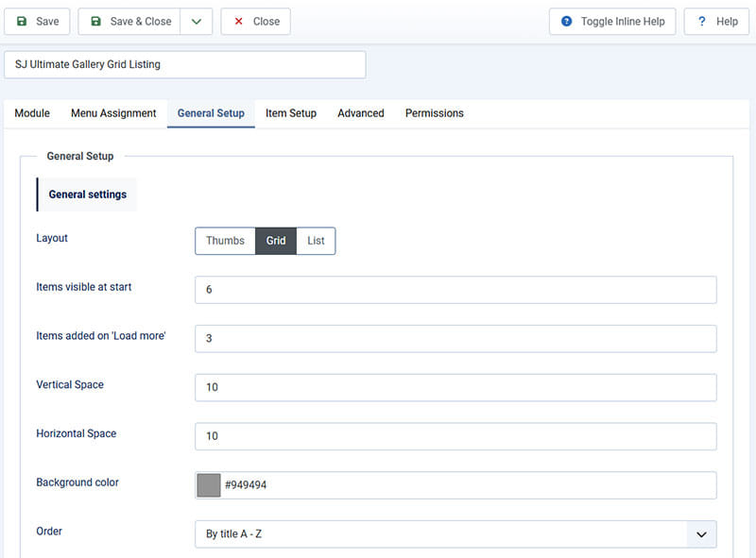Click the gray background color swatch
756x558 pixels.
pyautogui.click(x=209, y=485)
